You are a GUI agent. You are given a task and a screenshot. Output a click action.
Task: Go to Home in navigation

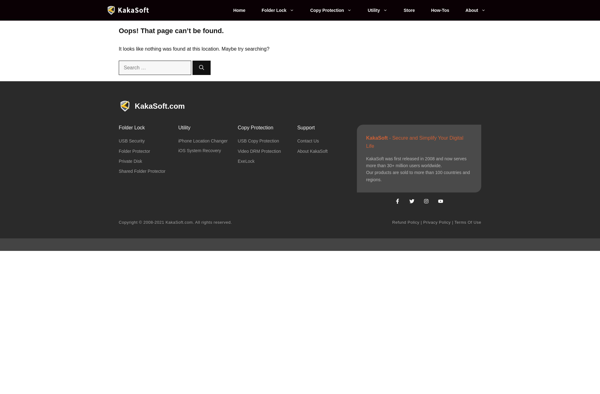(239, 10)
